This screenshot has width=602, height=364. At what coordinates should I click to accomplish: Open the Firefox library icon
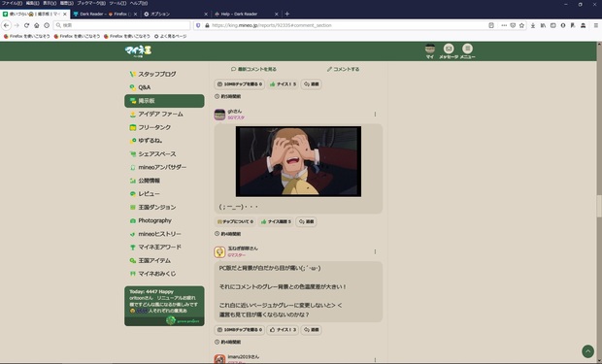pos(543,25)
